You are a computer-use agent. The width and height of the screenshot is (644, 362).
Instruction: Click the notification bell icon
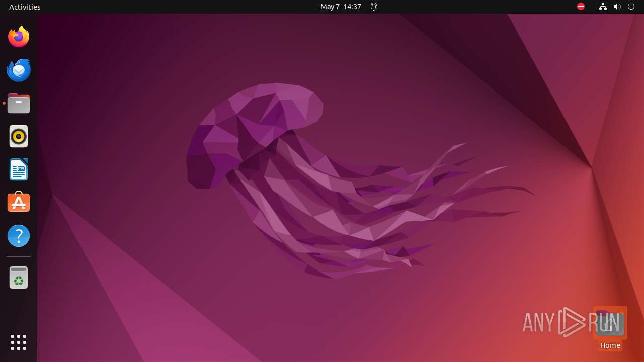374,7
